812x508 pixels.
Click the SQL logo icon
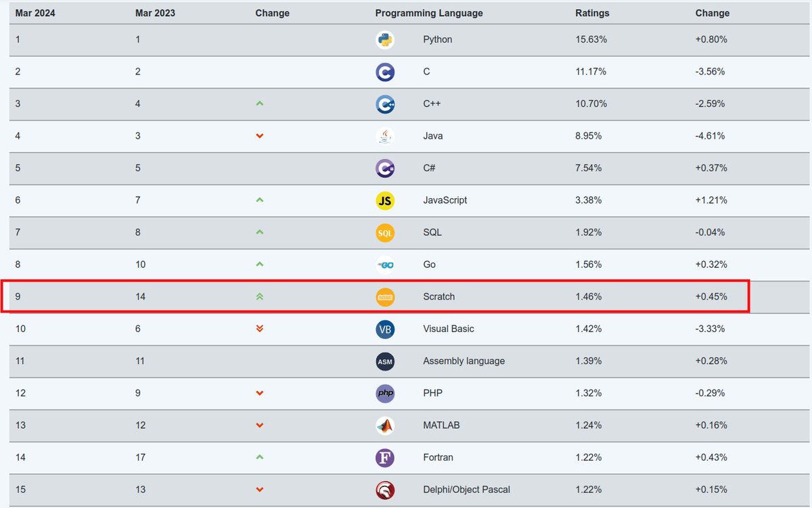tap(385, 233)
